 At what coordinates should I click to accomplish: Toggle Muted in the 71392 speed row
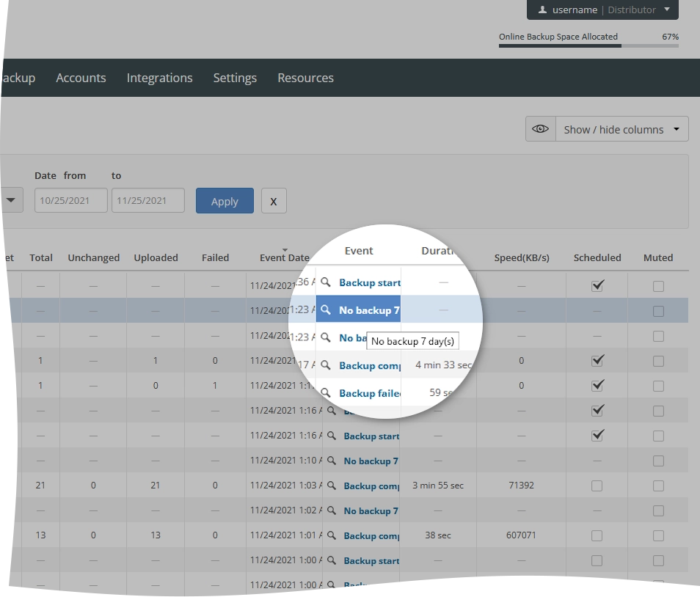click(x=658, y=486)
